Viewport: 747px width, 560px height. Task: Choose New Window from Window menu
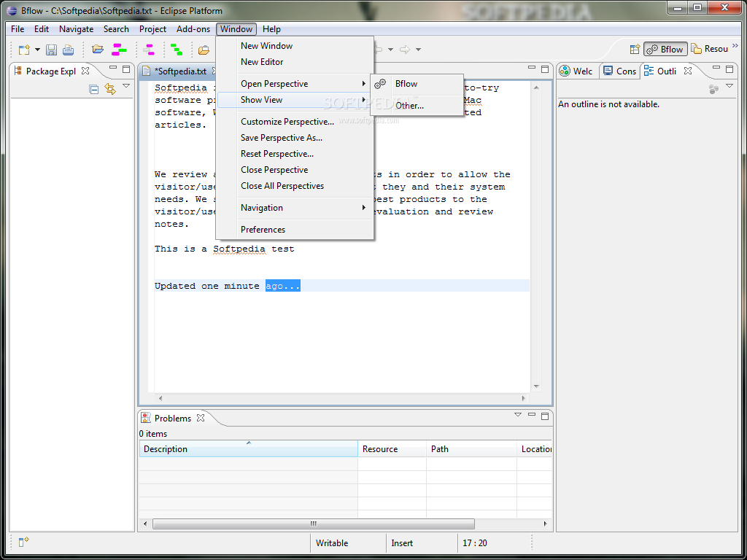295,46
